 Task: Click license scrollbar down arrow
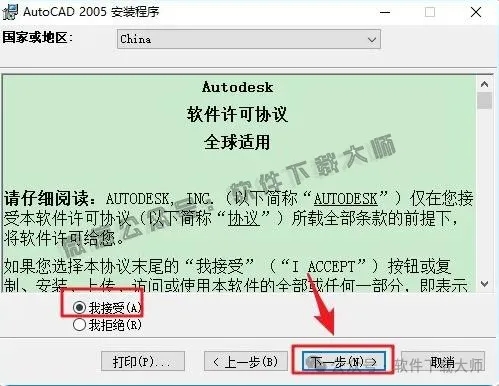[484, 284]
